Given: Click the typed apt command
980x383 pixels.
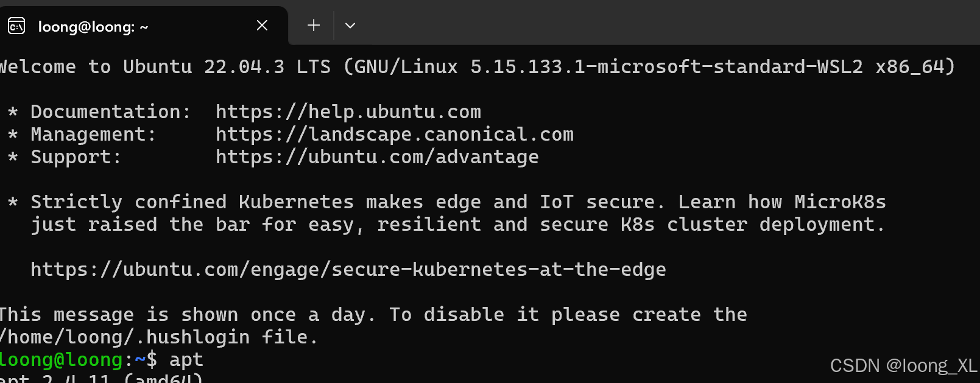Looking at the screenshot, I should click(186, 360).
